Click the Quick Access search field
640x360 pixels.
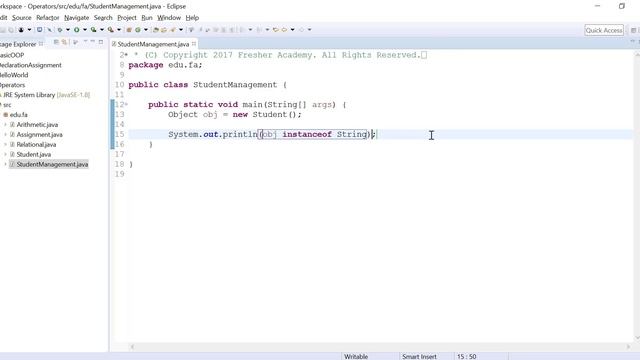click(604, 30)
